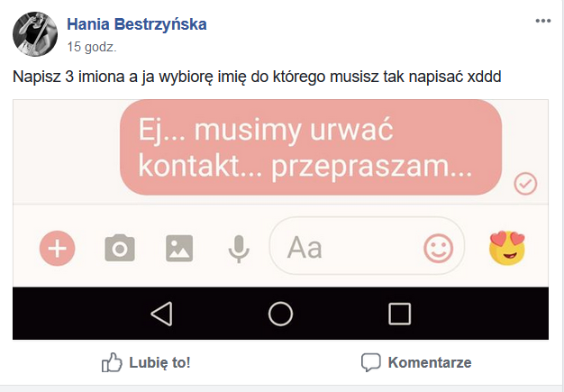Click the comment speech bubble icon
This screenshot has width=564, height=392.
tap(371, 362)
